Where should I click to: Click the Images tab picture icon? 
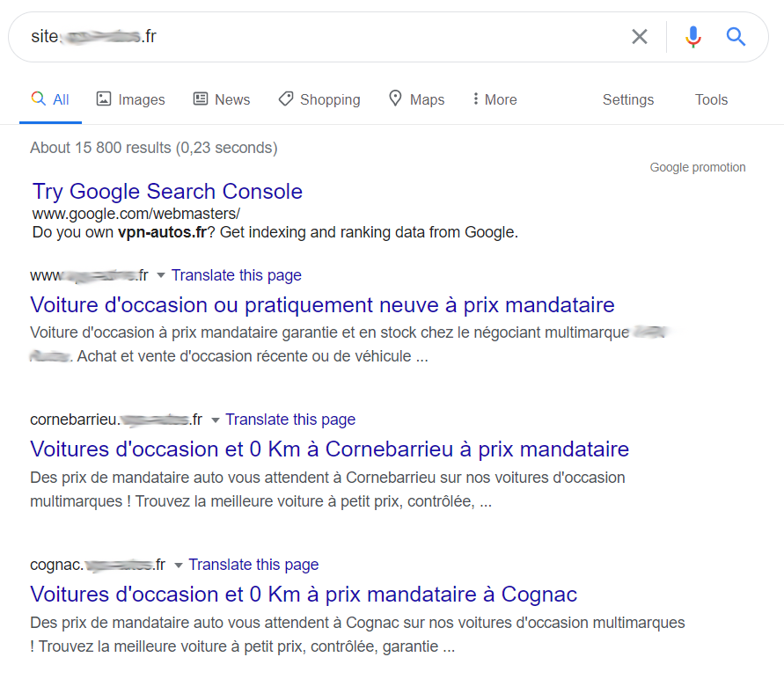tap(104, 99)
